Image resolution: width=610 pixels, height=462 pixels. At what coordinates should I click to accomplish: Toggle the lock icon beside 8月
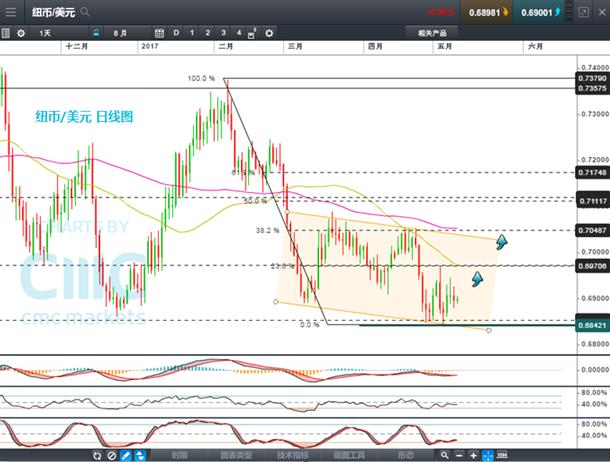pyautogui.click(x=96, y=33)
